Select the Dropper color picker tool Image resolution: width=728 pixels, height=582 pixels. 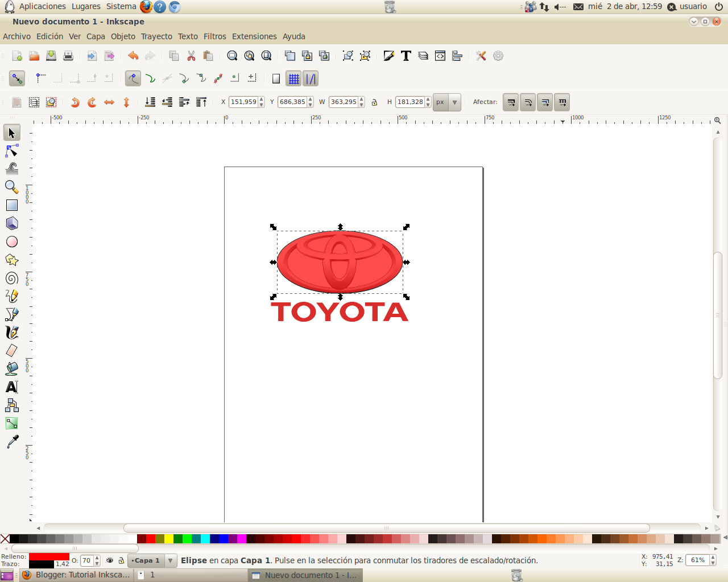[11, 442]
